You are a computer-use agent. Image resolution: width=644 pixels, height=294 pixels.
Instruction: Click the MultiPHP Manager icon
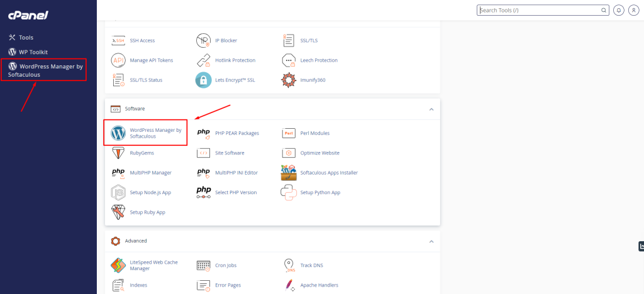pyautogui.click(x=118, y=173)
